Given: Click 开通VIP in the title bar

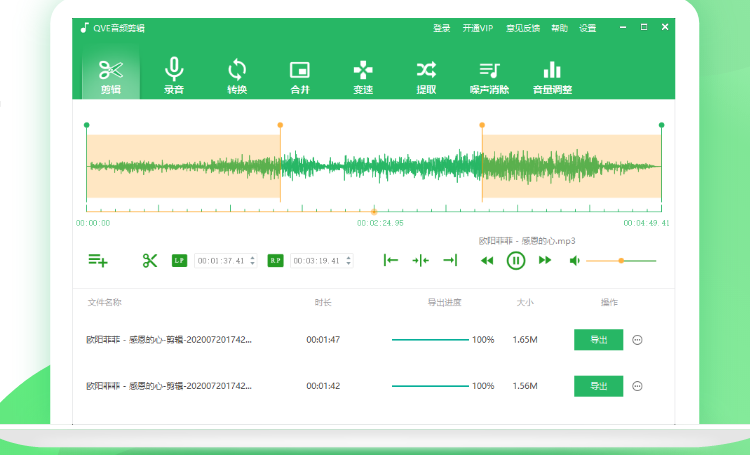Looking at the screenshot, I should tap(478, 28).
